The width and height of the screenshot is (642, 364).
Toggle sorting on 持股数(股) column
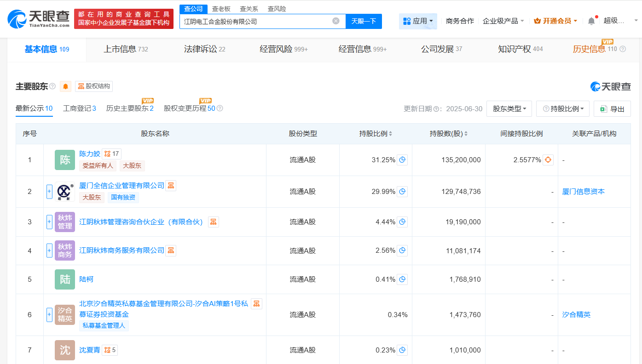click(466, 133)
